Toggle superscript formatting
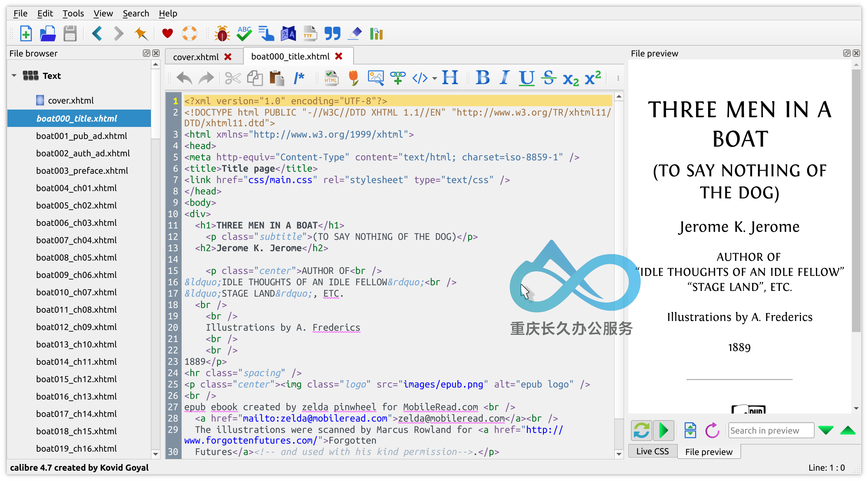This screenshot has height=481, width=868. coord(593,78)
